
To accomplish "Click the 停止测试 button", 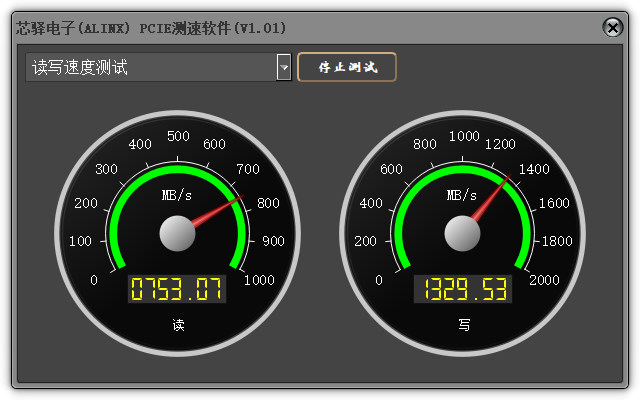I will tap(347, 67).
